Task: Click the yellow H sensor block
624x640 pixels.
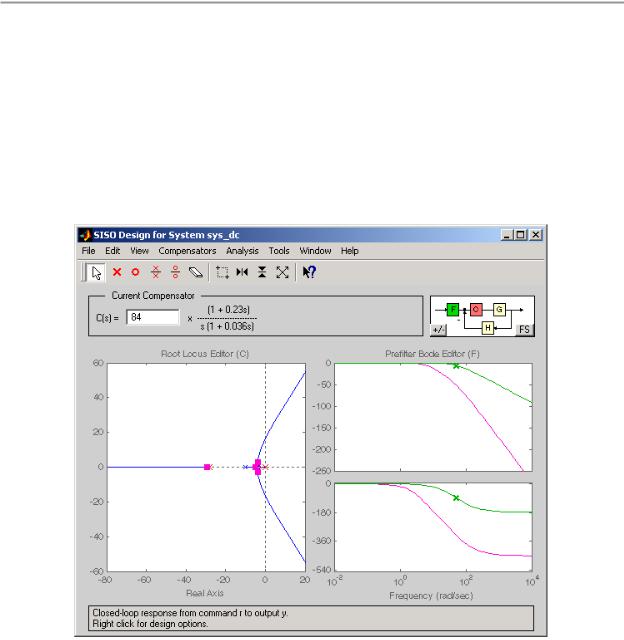Action: (488, 328)
